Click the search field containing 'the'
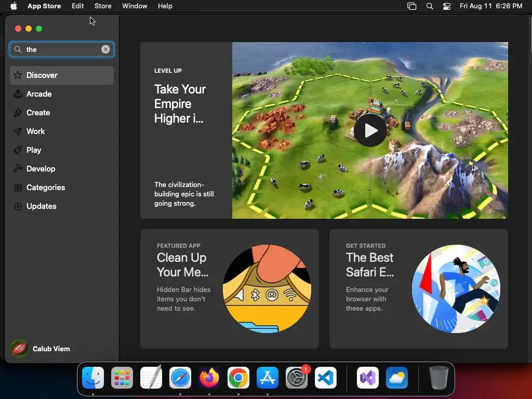The image size is (532, 399). pyautogui.click(x=62, y=49)
